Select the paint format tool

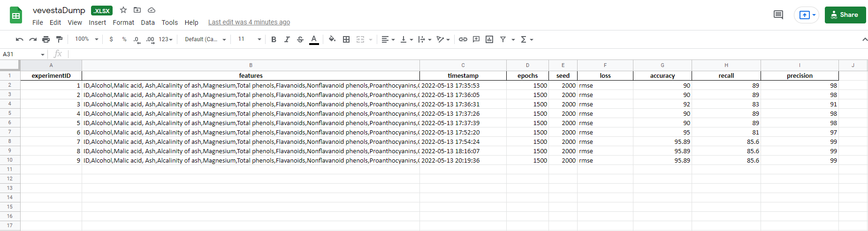(59, 39)
